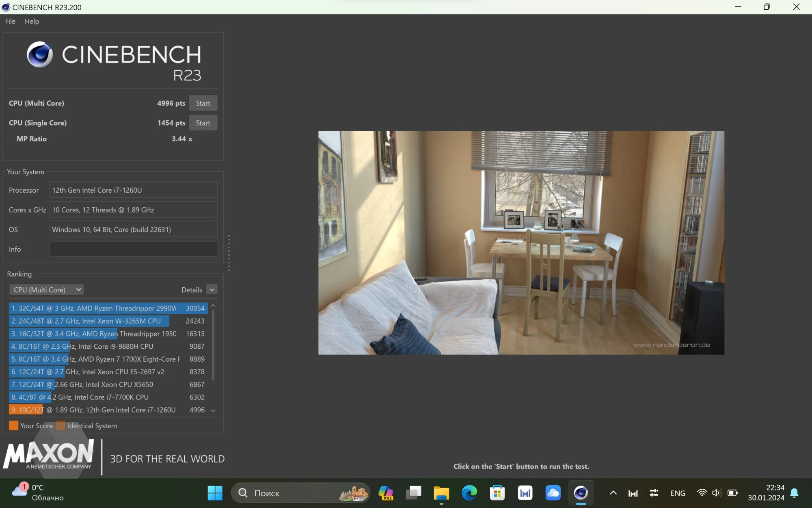Show hidden system tray icons
This screenshot has height=508, width=812.
(613, 493)
